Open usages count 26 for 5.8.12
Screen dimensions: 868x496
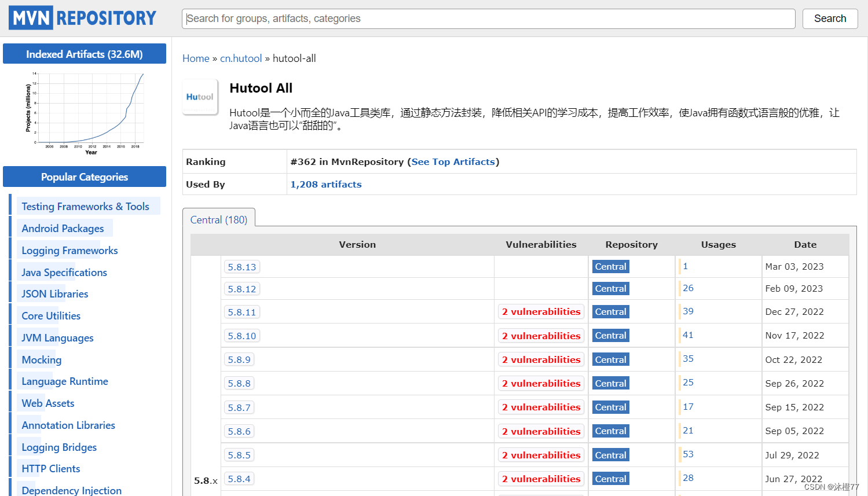pyautogui.click(x=688, y=288)
